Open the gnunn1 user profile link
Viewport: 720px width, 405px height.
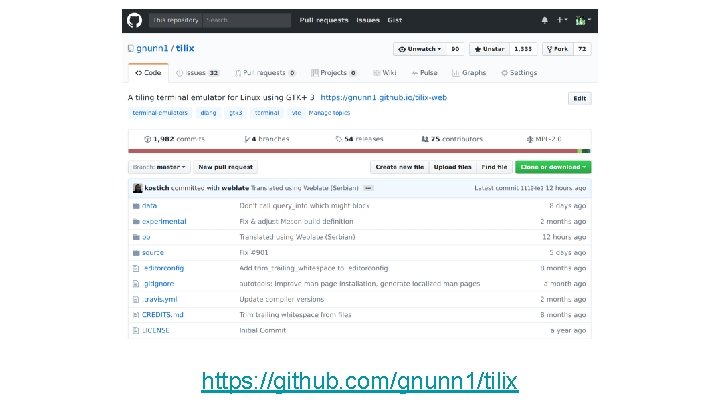[152, 48]
